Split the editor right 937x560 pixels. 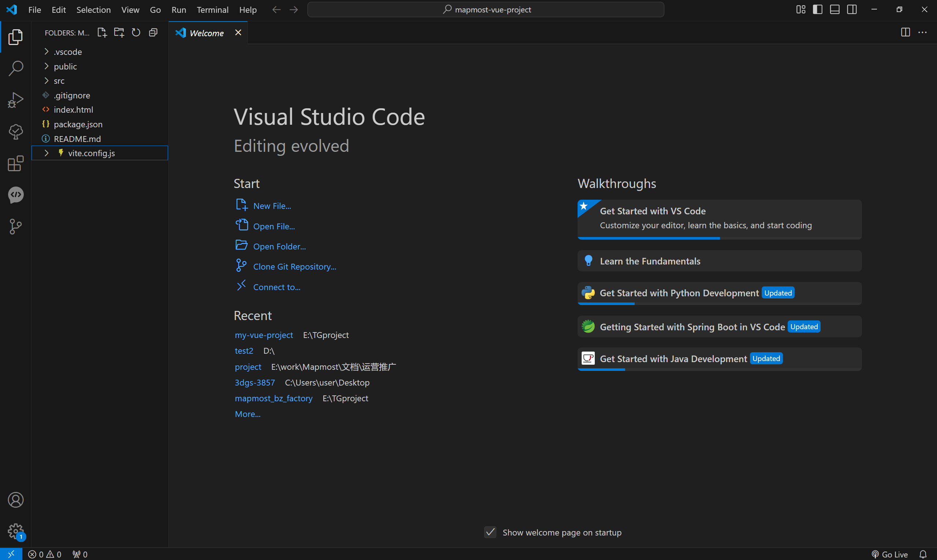[905, 33]
